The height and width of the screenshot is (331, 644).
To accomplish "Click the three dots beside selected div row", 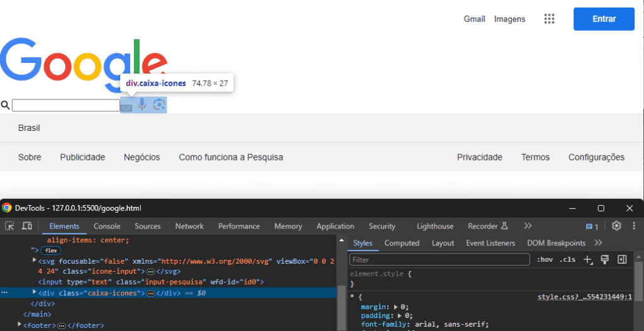I will tap(4, 293).
